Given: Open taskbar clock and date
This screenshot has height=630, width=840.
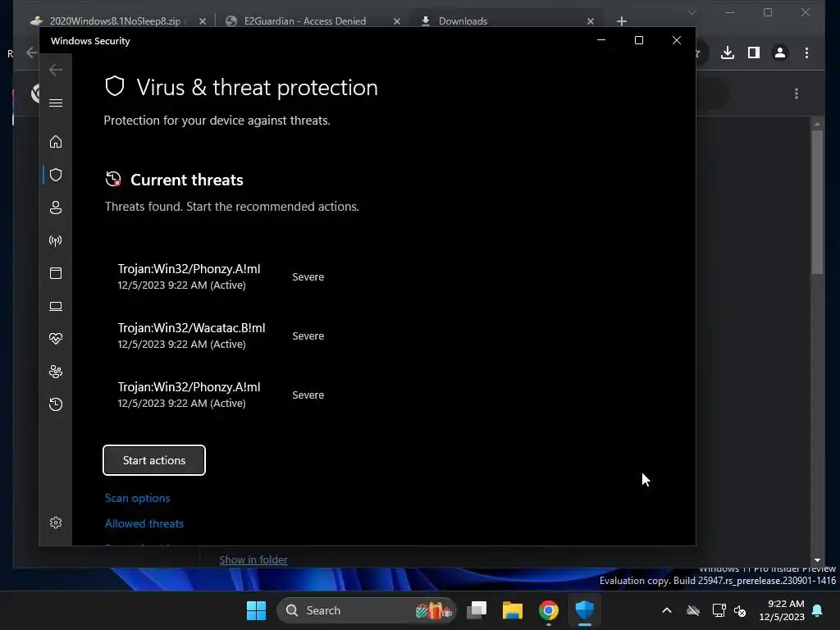Looking at the screenshot, I should coord(782,610).
